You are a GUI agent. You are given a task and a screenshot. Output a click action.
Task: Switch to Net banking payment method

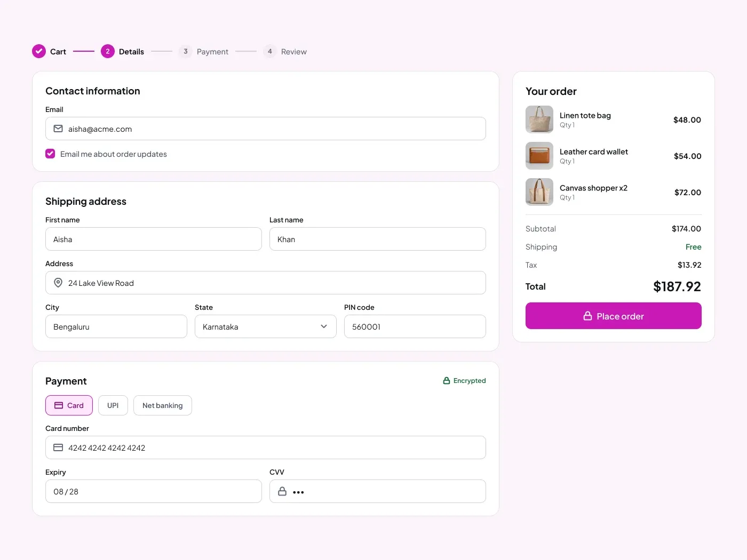click(163, 405)
